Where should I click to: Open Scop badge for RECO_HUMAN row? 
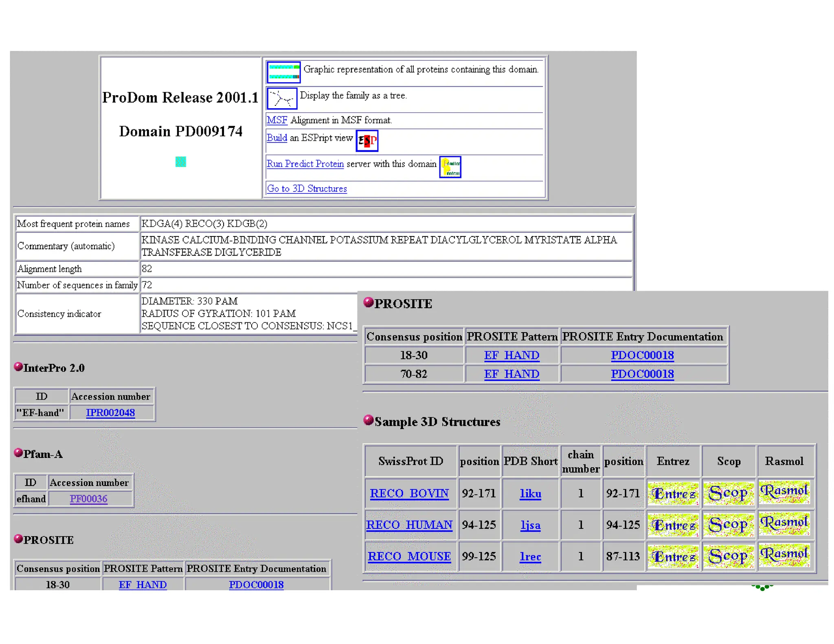pyautogui.click(x=728, y=525)
